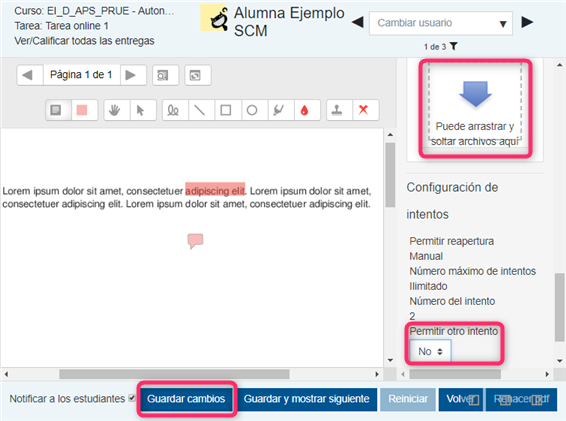Choose the red drop annotation colour
Screen dimensions: 566x421
point(307,110)
